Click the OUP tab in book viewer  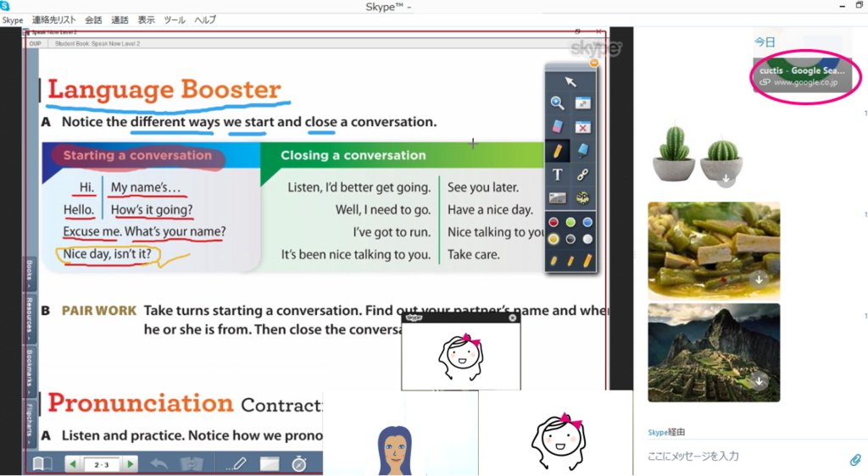tap(36, 44)
